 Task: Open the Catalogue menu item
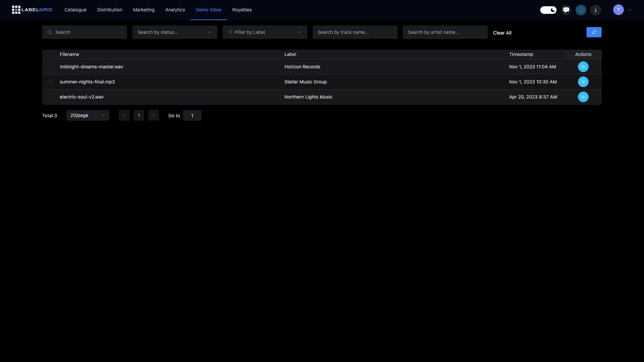(x=75, y=10)
